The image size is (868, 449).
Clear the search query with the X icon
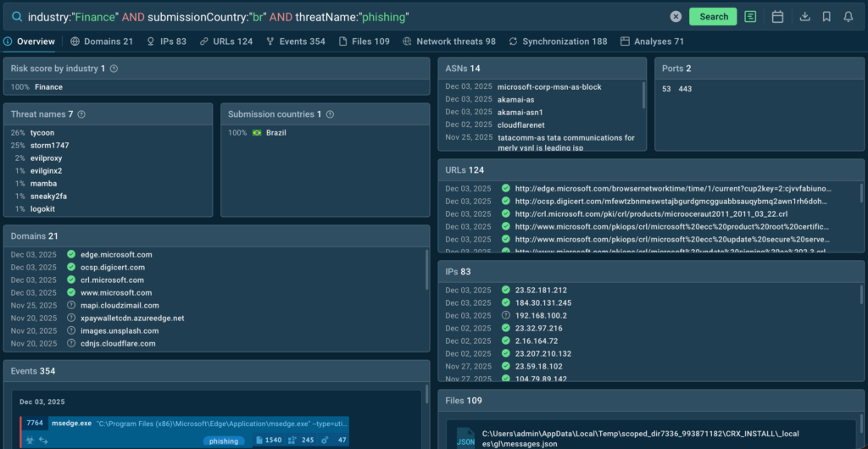pos(676,16)
